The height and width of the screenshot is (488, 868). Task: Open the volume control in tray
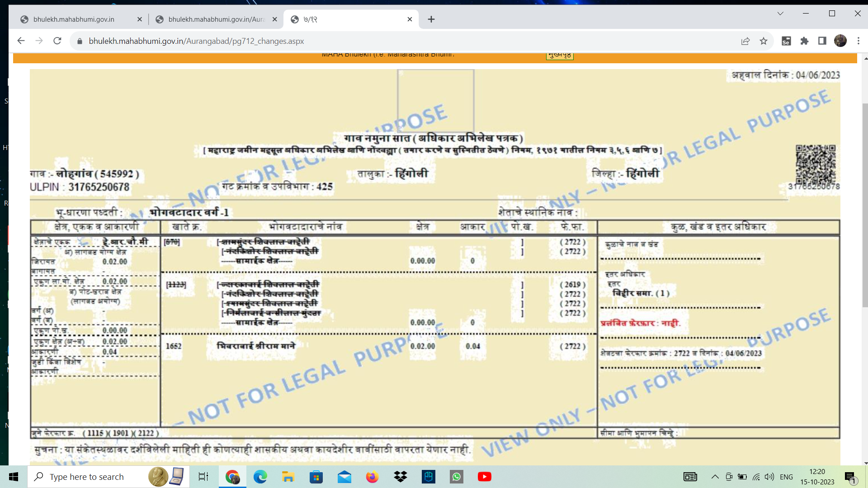[769, 477]
